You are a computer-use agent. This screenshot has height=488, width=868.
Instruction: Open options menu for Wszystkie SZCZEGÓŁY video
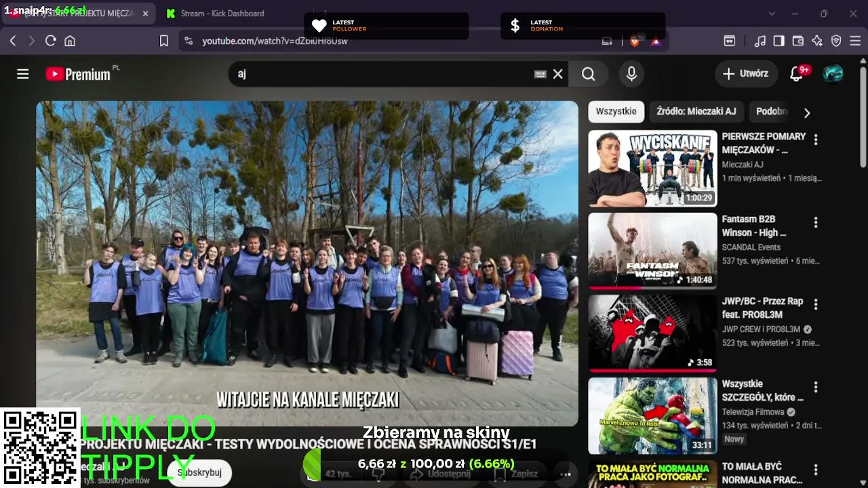pos(816,387)
